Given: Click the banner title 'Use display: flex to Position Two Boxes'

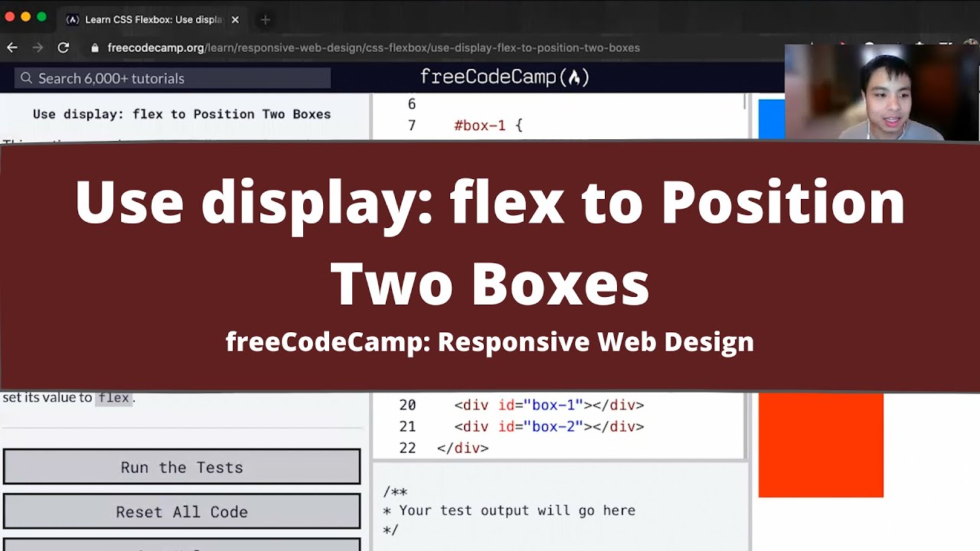Looking at the screenshot, I should tap(490, 243).
